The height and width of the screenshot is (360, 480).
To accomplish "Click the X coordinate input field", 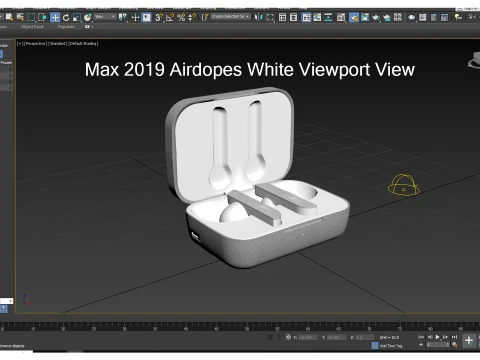I will click(x=308, y=337).
